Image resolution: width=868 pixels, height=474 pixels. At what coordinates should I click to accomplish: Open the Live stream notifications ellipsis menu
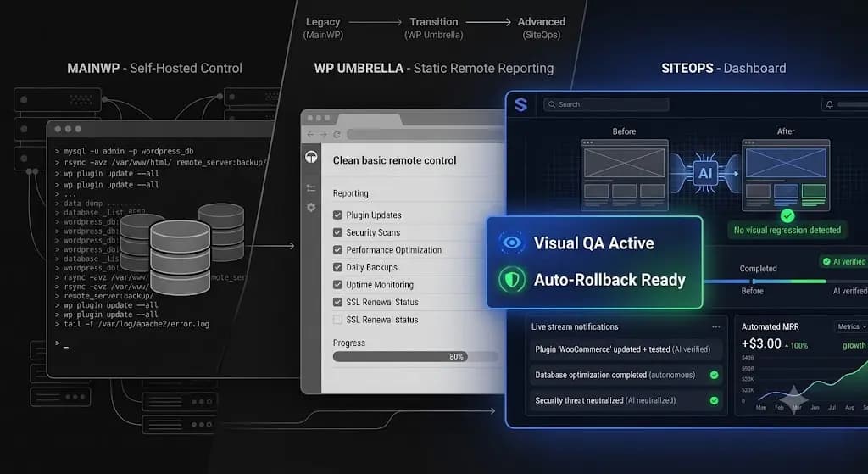tap(715, 326)
